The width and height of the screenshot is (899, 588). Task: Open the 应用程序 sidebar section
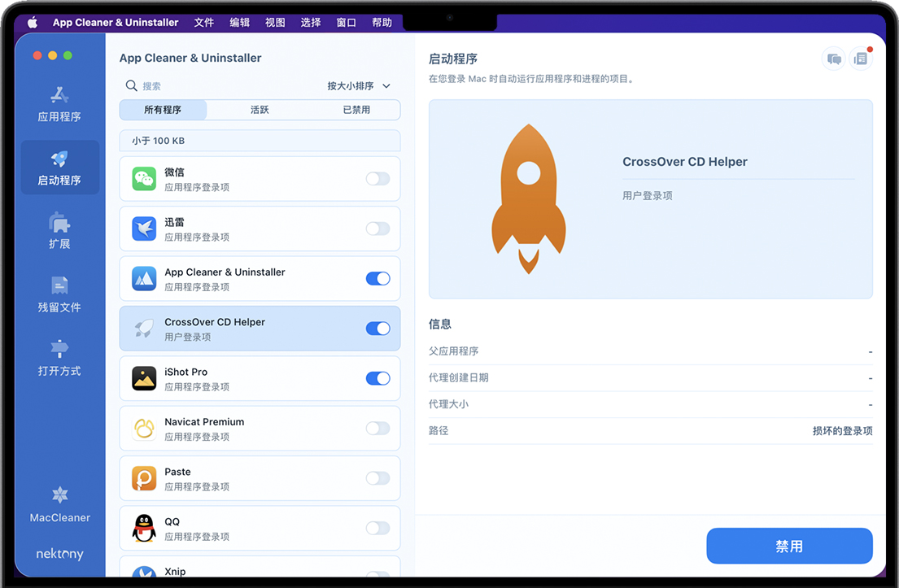(59, 104)
